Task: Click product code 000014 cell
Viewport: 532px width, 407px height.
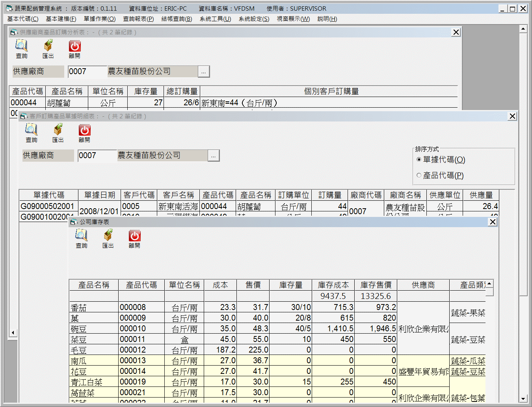Action: (141, 371)
